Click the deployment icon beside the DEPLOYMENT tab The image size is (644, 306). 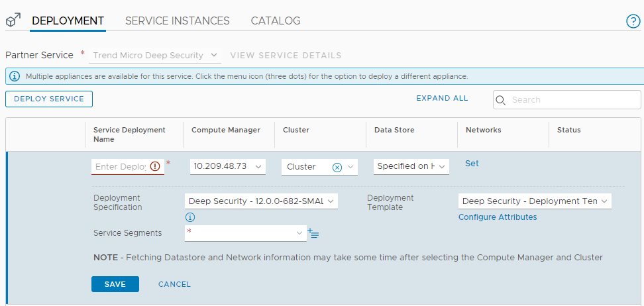point(13,21)
